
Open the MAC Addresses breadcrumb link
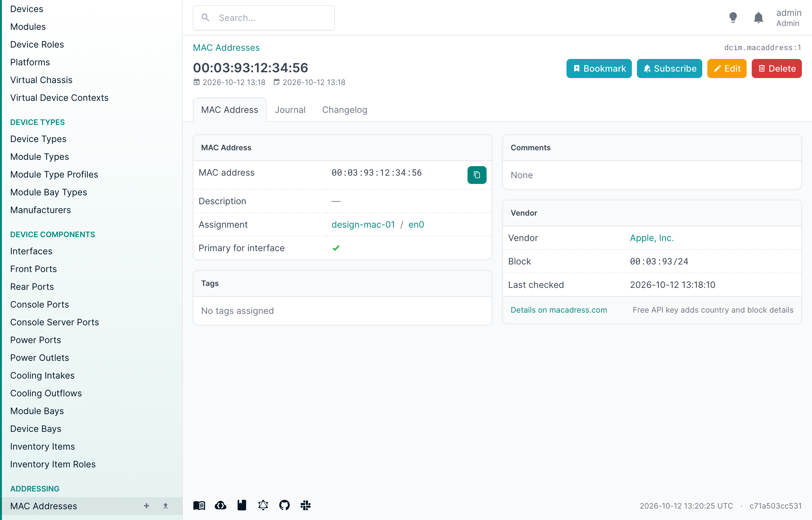[226, 48]
